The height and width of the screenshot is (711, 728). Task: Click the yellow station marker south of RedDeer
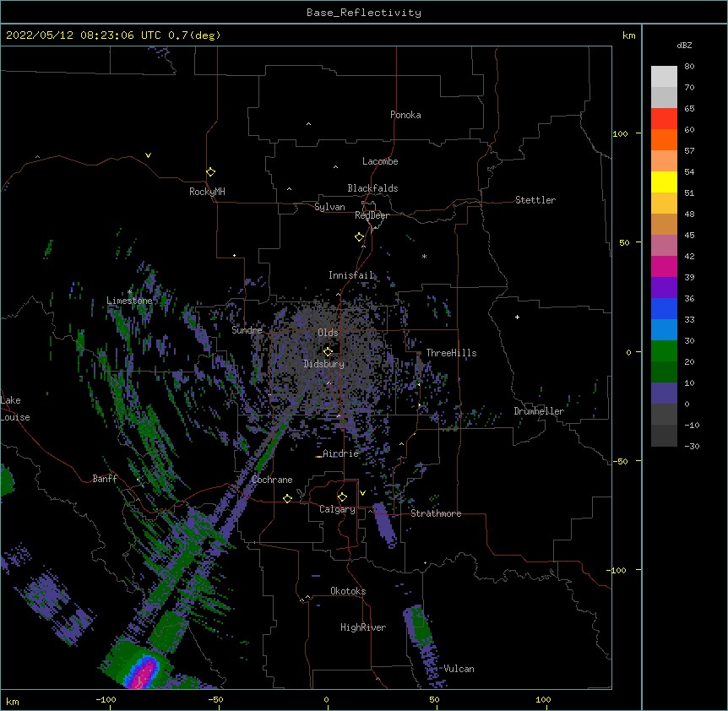click(359, 237)
